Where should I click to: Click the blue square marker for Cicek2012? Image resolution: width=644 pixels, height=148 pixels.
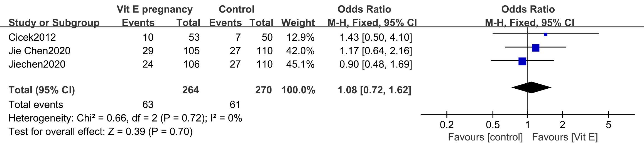click(545, 35)
